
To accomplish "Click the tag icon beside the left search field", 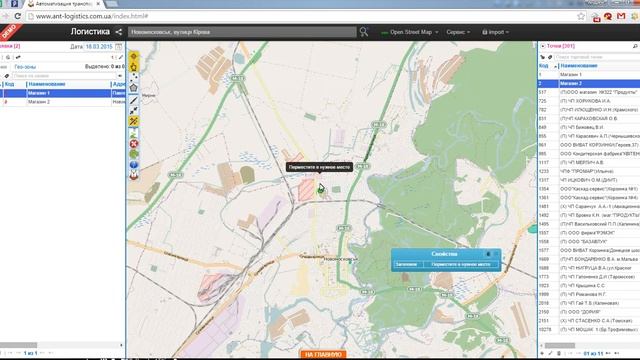I will (x=7, y=76).
